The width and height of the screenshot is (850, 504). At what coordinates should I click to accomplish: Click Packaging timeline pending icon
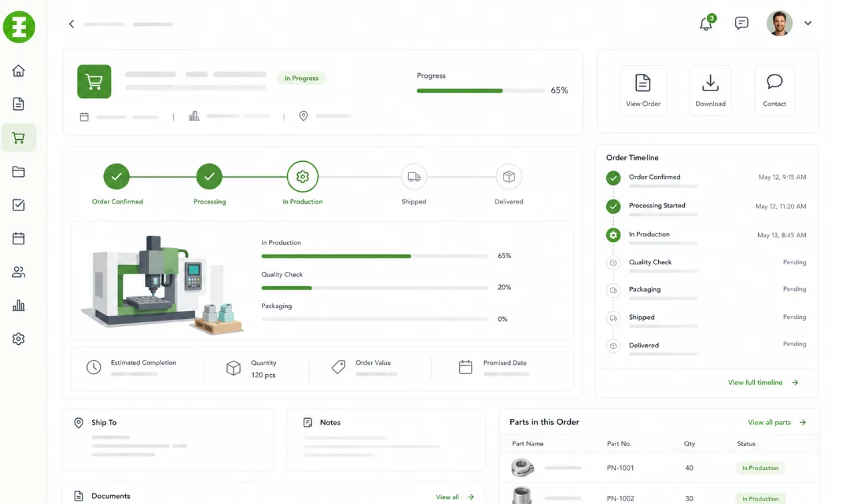(614, 291)
